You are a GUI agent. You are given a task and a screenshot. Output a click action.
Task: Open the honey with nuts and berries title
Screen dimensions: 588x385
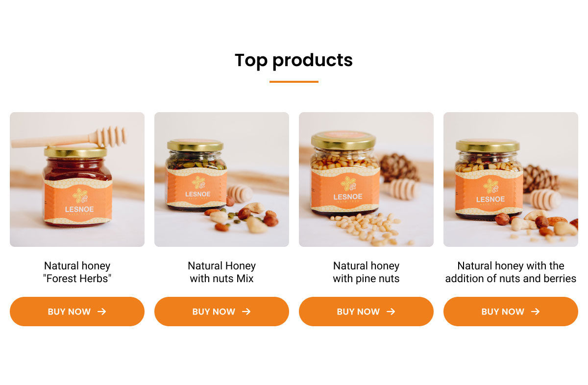(511, 272)
